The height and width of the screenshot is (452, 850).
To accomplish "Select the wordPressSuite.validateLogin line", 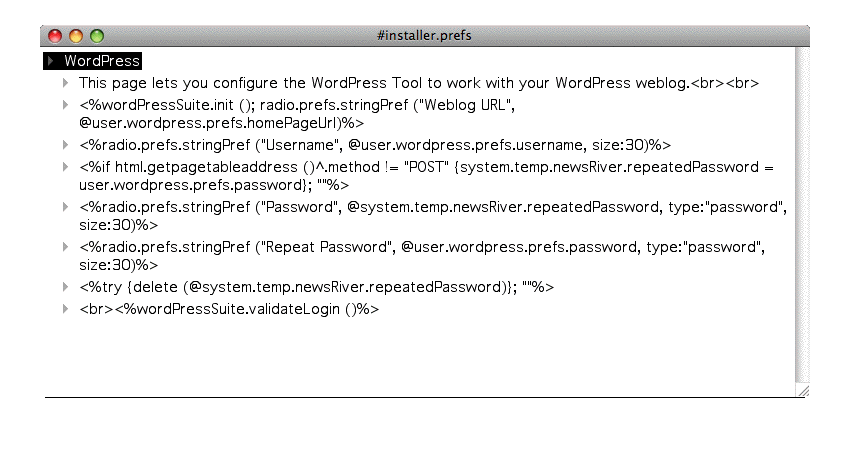I will click(229, 309).
